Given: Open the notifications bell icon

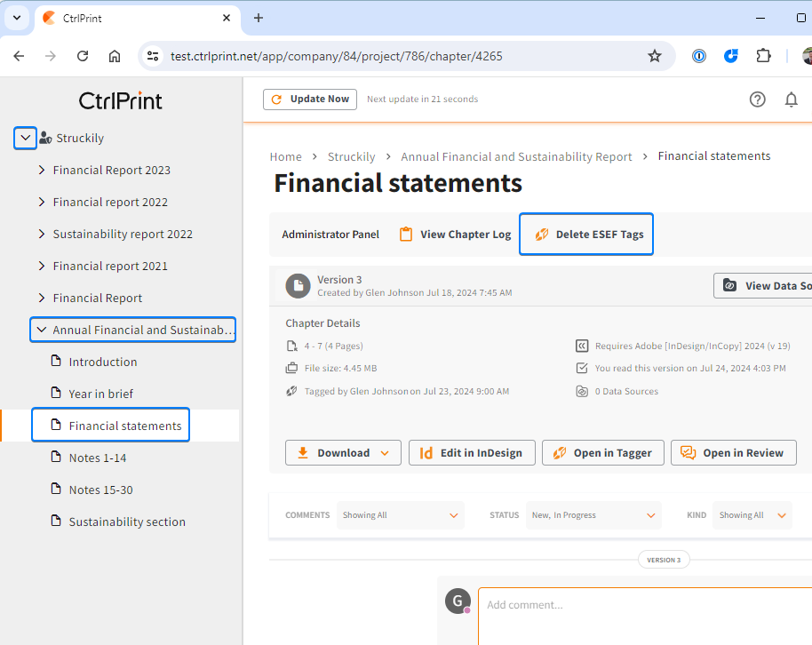Looking at the screenshot, I should (791, 99).
